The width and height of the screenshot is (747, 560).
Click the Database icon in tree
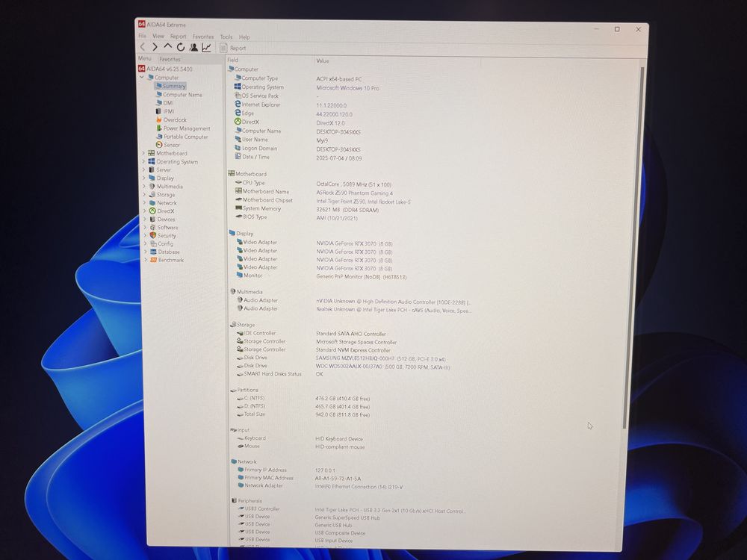coord(153,252)
